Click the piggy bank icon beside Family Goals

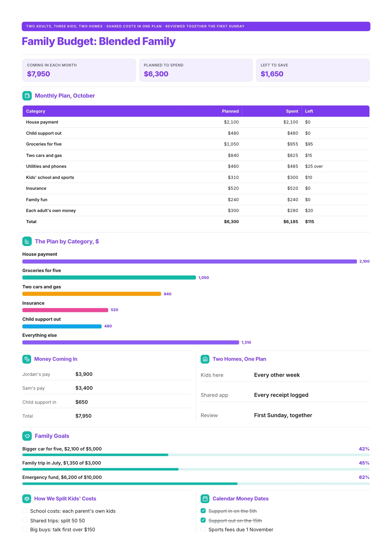point(27,436)
